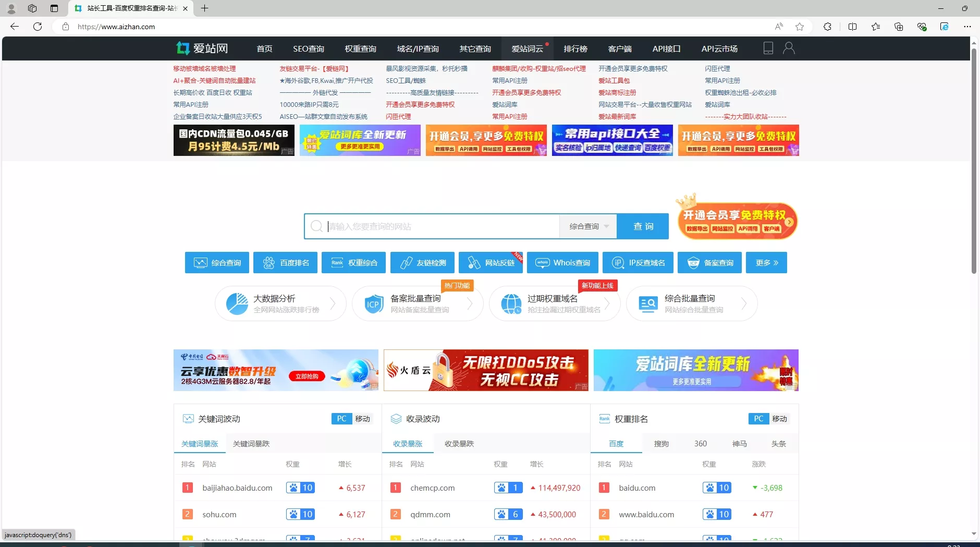Add page to favorites star
980x547 pixels.
tap(800, 27)
